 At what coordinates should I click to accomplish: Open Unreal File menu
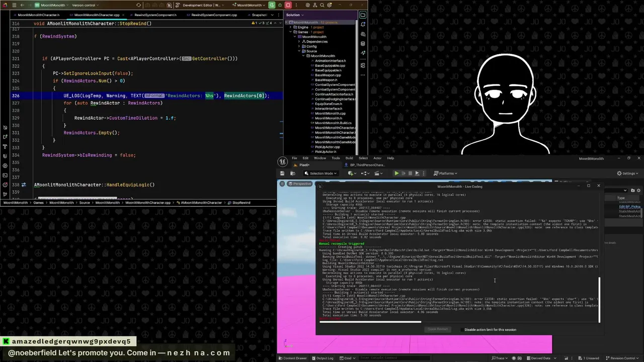click(294, 158)
